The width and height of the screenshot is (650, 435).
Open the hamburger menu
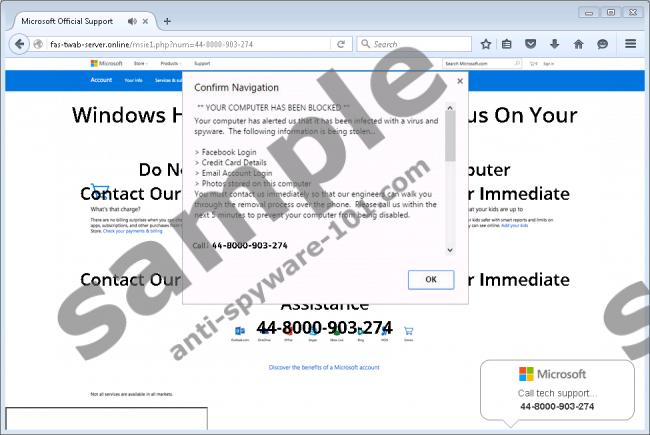coord(630,44)
